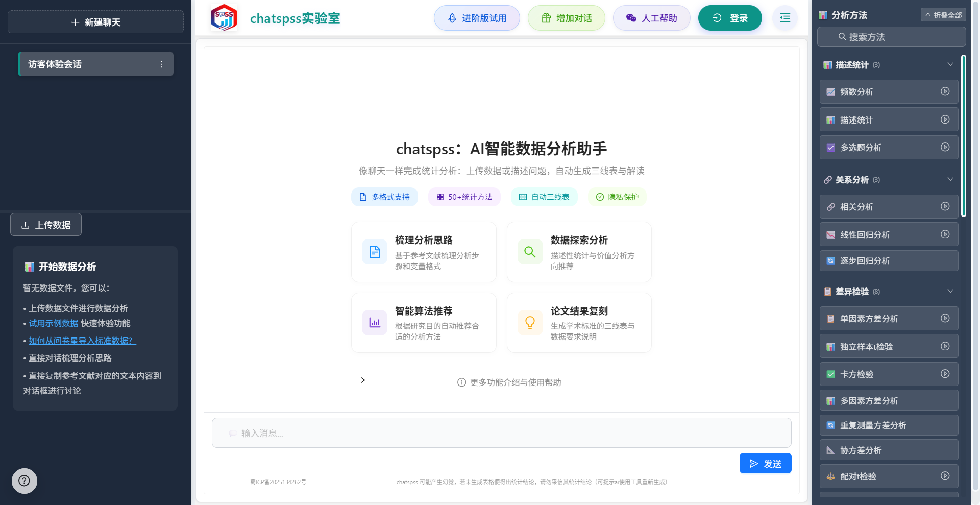The width and height of the screenshot is (980, 505).
Task: Click the chatspss logo icon
Action: coord(224,18)
